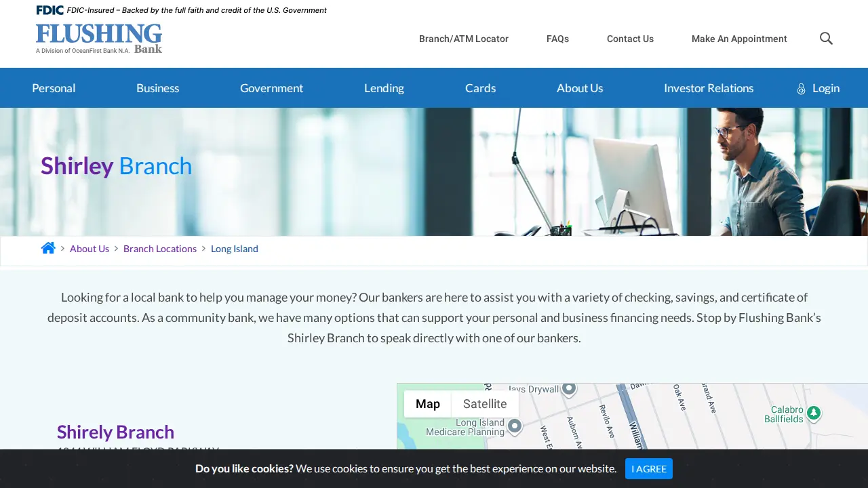Switch the map to Satellite view

coord(485,404)
